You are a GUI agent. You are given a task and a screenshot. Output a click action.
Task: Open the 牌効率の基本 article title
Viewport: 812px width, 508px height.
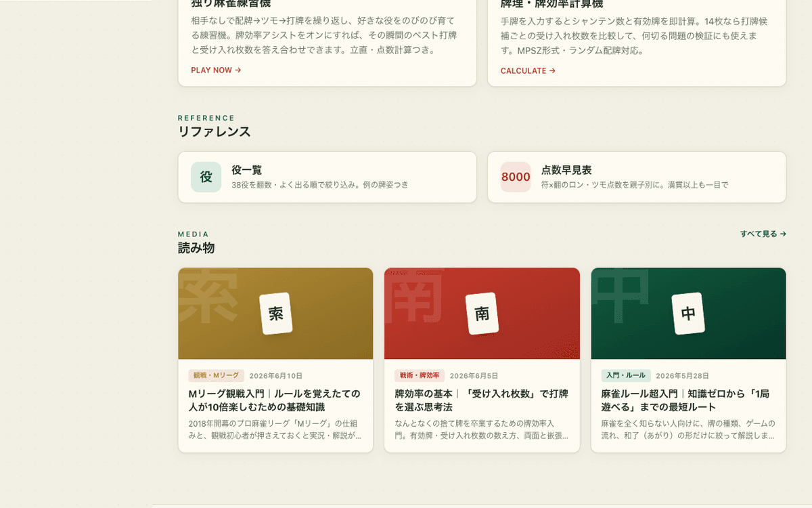click(481, 400)
